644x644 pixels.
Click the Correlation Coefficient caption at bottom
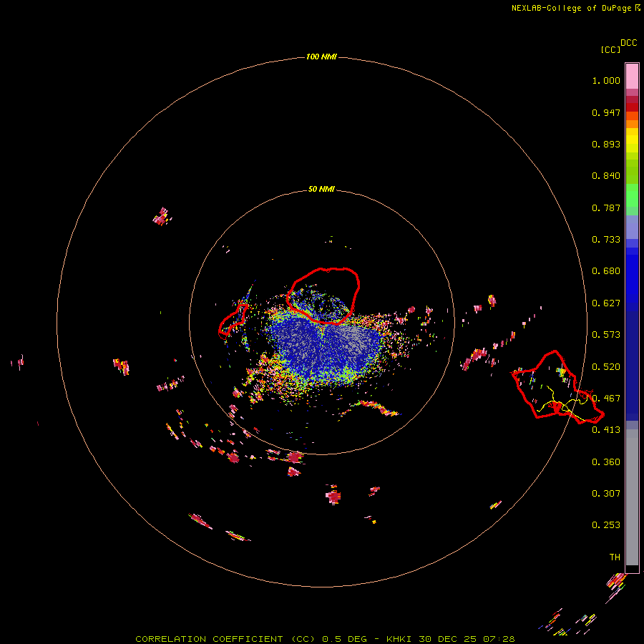click(x=325, y=639)
